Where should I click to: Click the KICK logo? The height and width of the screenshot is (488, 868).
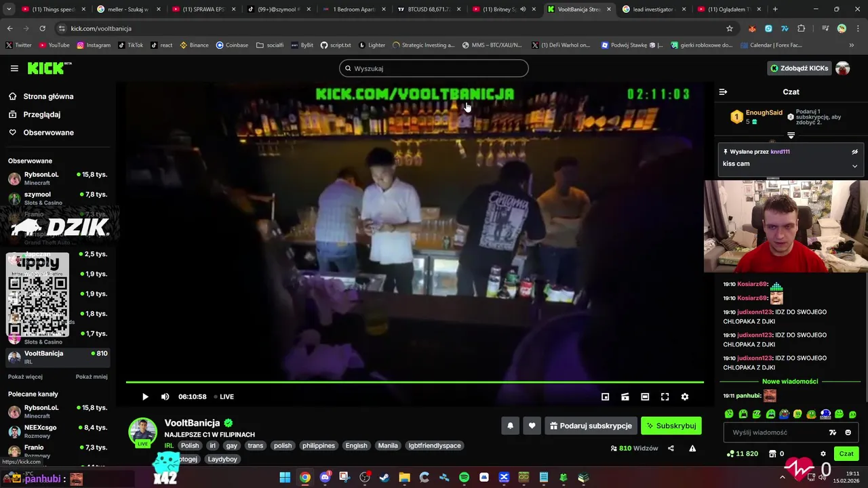coord(49,68)
